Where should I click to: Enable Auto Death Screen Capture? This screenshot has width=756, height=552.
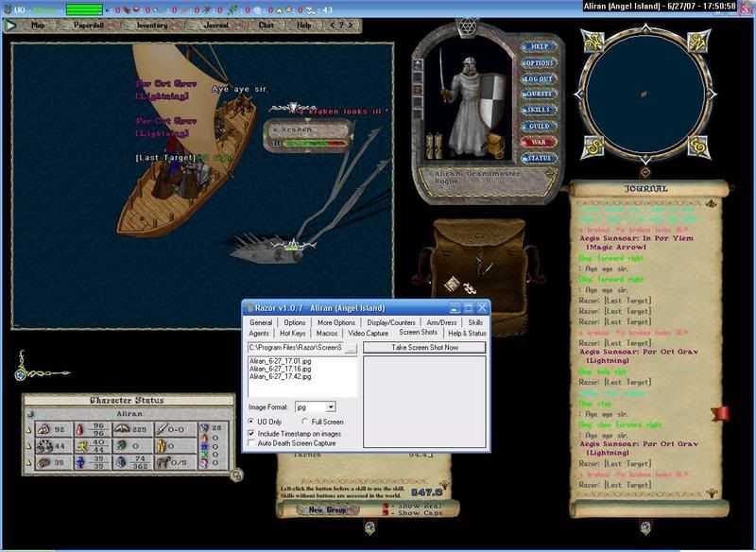[x=251, y=443]
